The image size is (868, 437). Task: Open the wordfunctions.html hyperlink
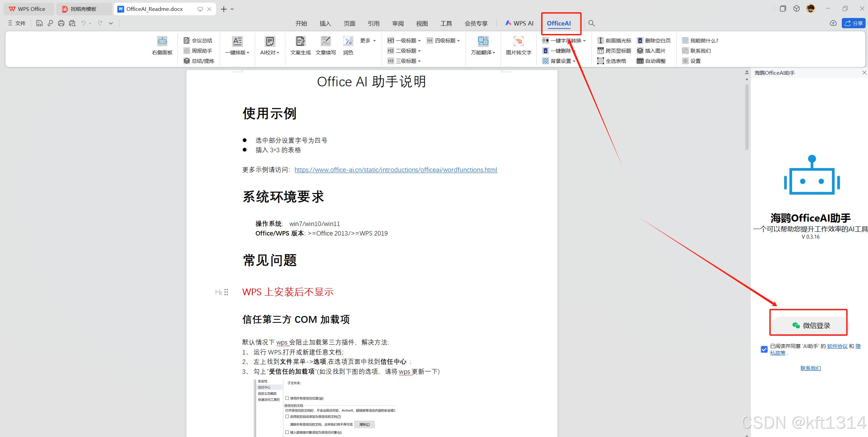(x=396, y=170)
